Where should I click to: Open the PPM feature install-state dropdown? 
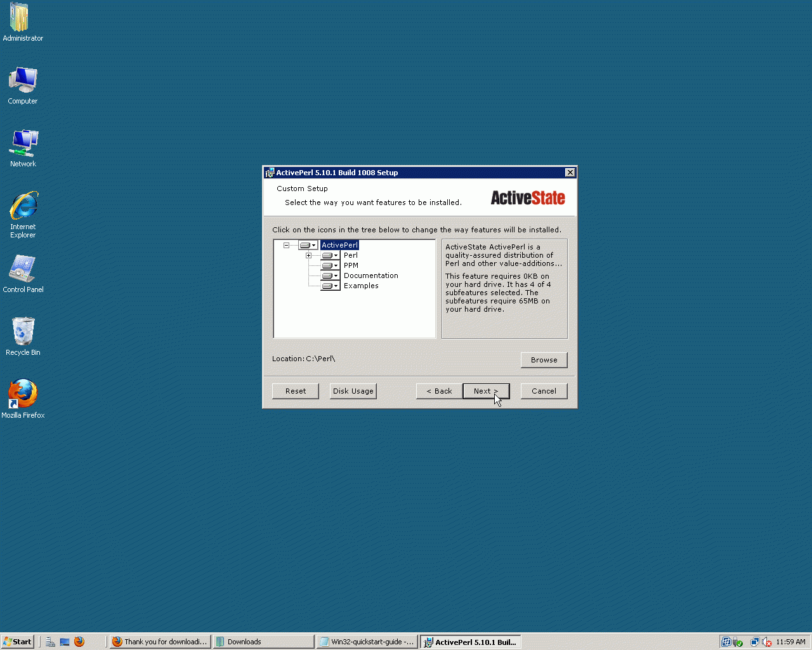[330, 265]
